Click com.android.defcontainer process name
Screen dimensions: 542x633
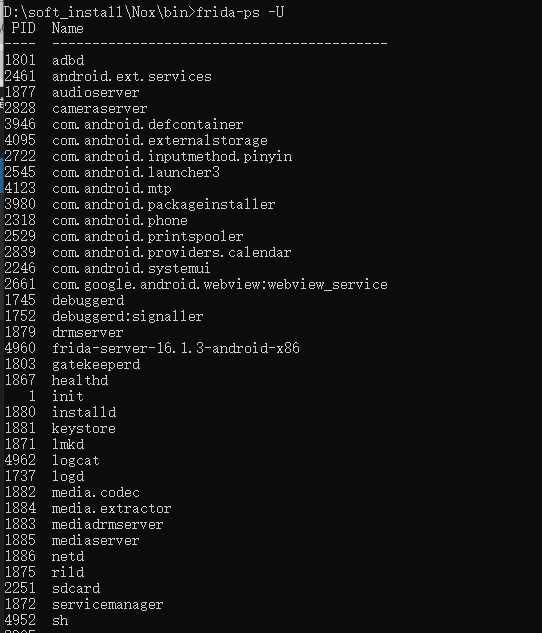[x=147, y=124]
